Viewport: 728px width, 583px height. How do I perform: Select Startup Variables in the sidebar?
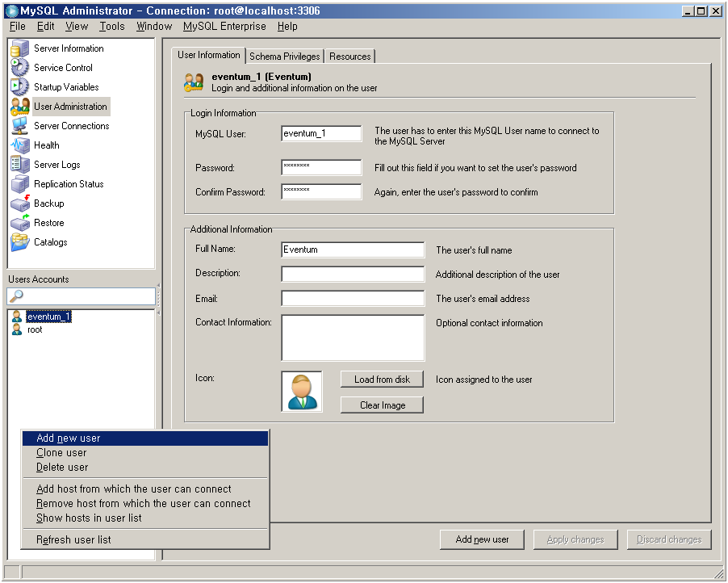coord(66,87)
